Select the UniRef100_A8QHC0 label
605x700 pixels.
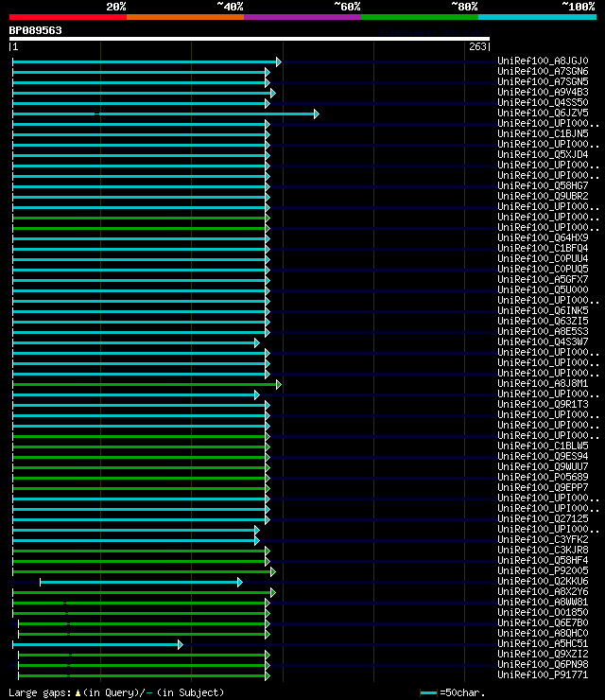tap(543, 633)
